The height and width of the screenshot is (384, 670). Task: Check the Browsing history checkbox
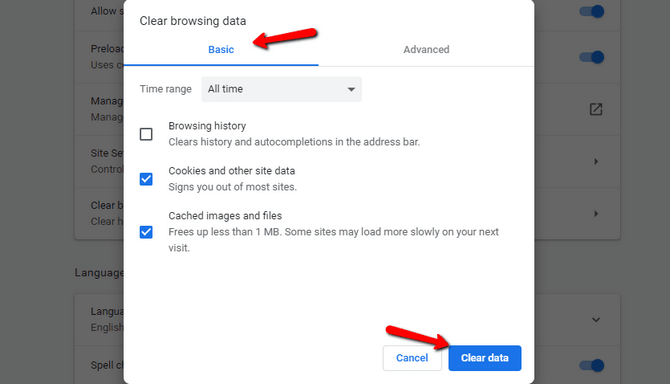tap(146, 134)
